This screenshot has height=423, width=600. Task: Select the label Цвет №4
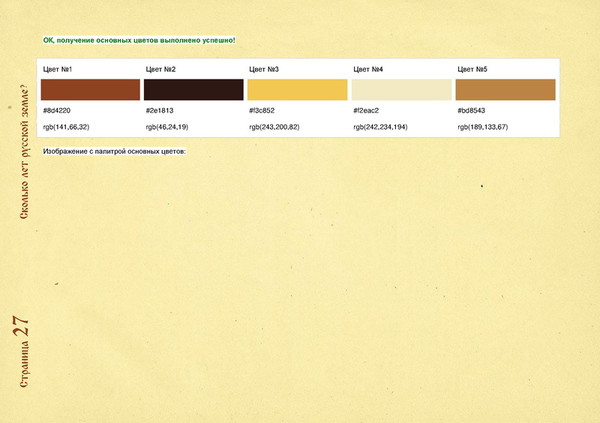(x=368, y=69)
